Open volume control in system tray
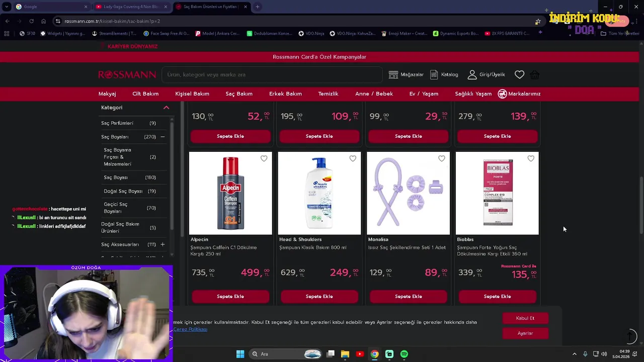 pos(604,354)
